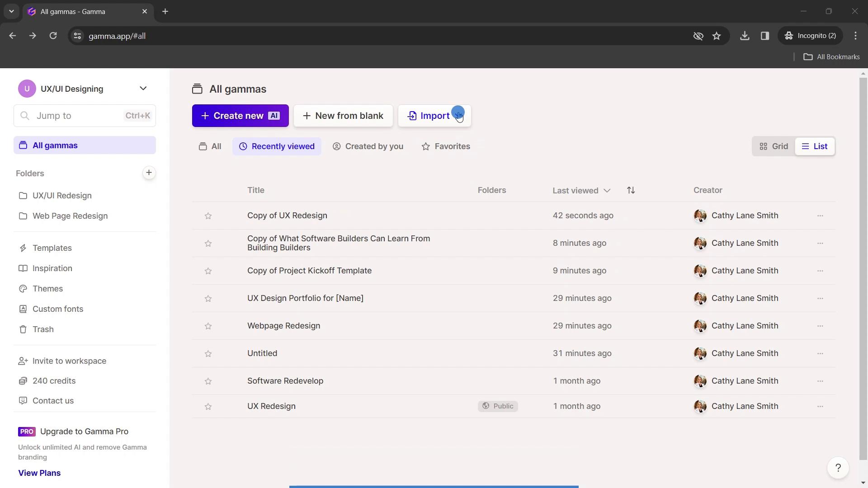Click the All gammas folder icon
Viewport: 868px width, 488px height.
23,145
